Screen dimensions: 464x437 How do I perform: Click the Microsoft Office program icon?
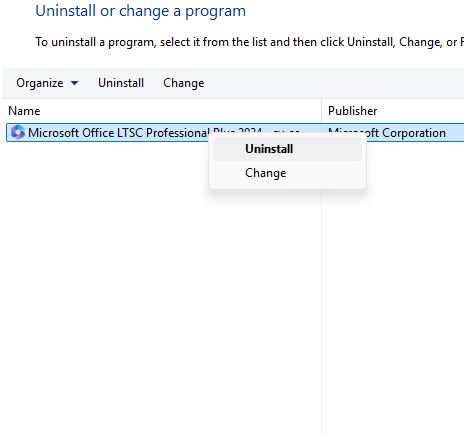pos(18,132)
